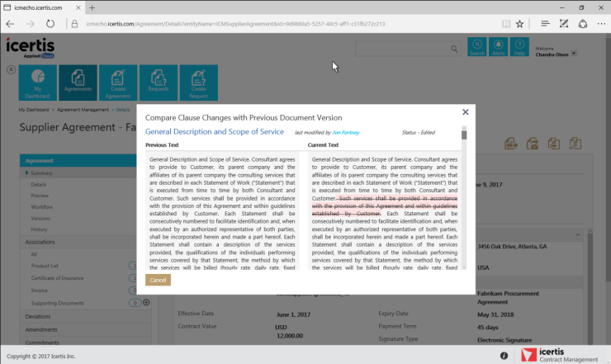Open the Jon Fortney link

(x=346, y=132)
